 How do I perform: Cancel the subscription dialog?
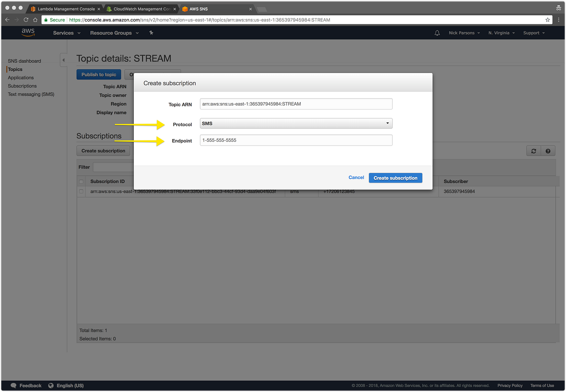coord(356,177)
